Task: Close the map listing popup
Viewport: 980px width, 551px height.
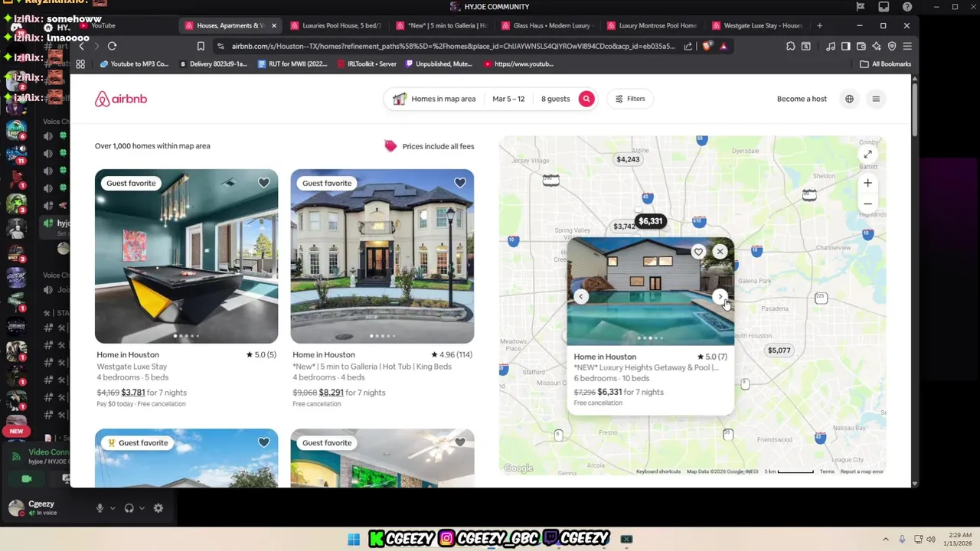Action: (720, 251)
